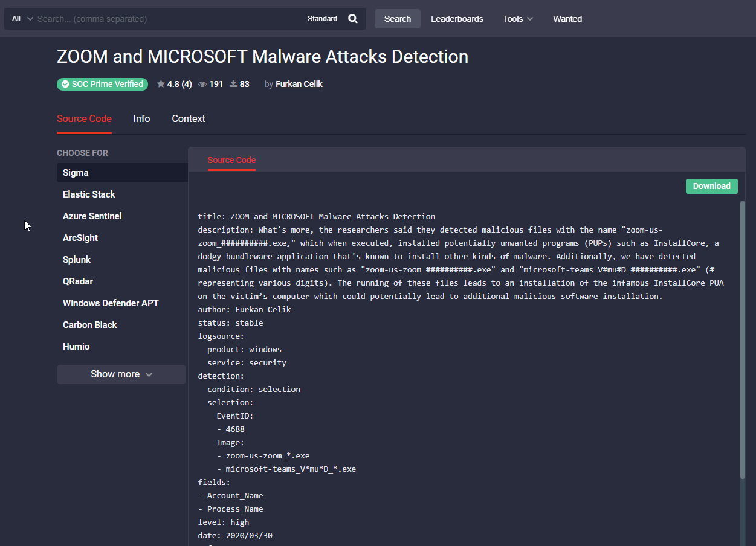Open author Furkan Celik's profile link
756x546 pixels.
(299, 84)
